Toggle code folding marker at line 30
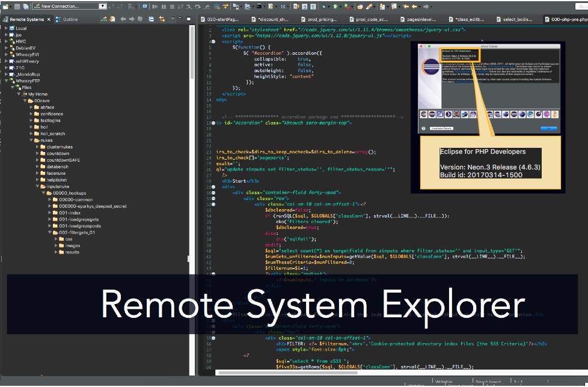This screenshot has height=387, width=588. 213,192
